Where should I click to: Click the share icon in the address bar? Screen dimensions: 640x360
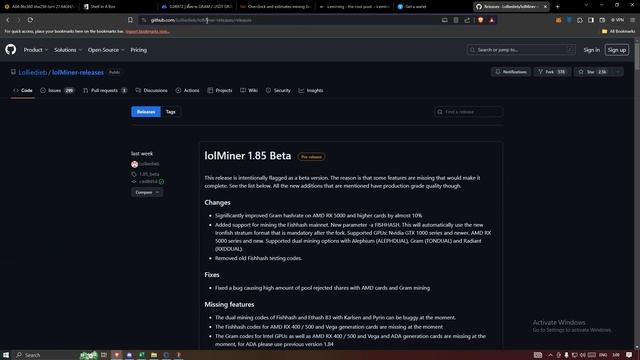(x=467, y=20)
